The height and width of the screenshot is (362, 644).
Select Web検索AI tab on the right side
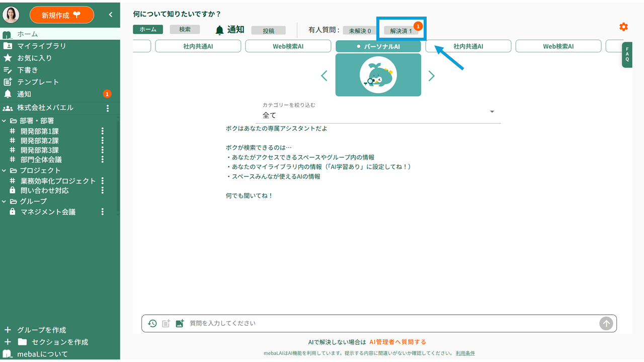coord(558,46)
